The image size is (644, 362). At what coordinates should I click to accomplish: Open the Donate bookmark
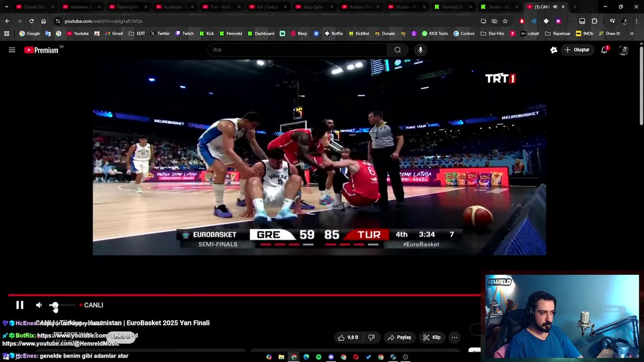pos(385,34)
